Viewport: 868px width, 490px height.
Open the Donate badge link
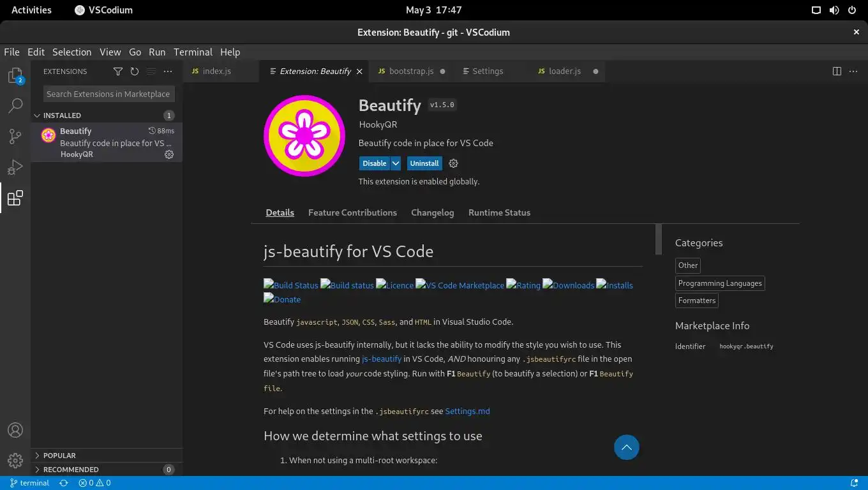(x=282, y=299)
